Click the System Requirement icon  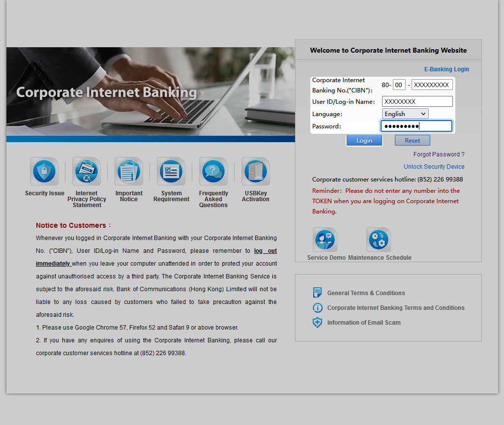pos(171,172)
